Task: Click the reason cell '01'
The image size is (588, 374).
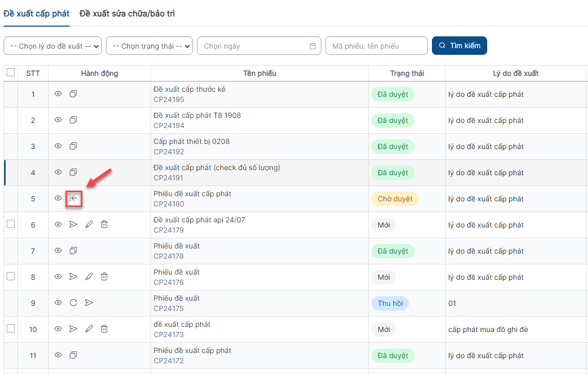Action: pyautogui.click(x=452, y=303)
